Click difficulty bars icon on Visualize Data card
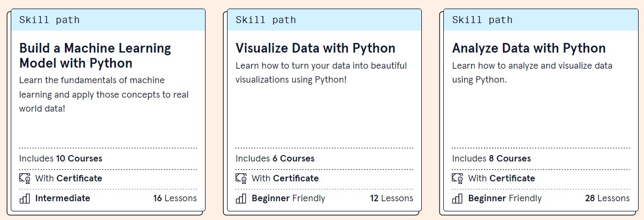Image resolution: width=644 pixels, height=220 pixels. pos(241,199)
